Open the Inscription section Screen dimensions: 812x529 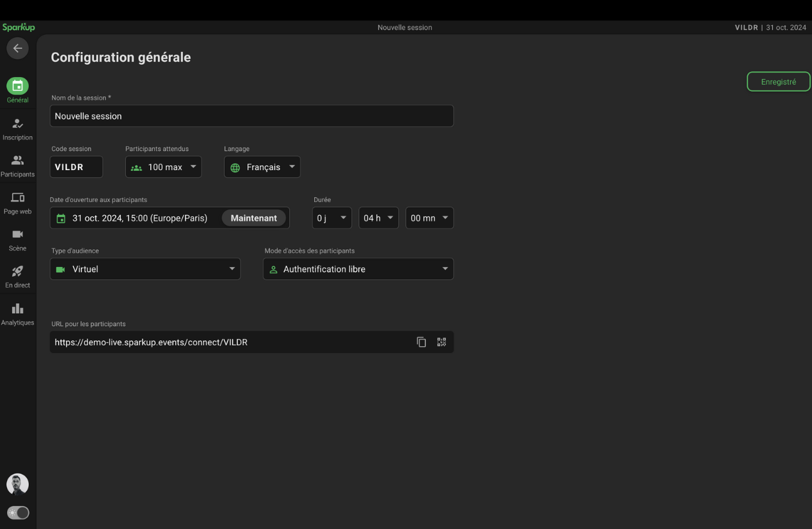[x=17, y=128]
